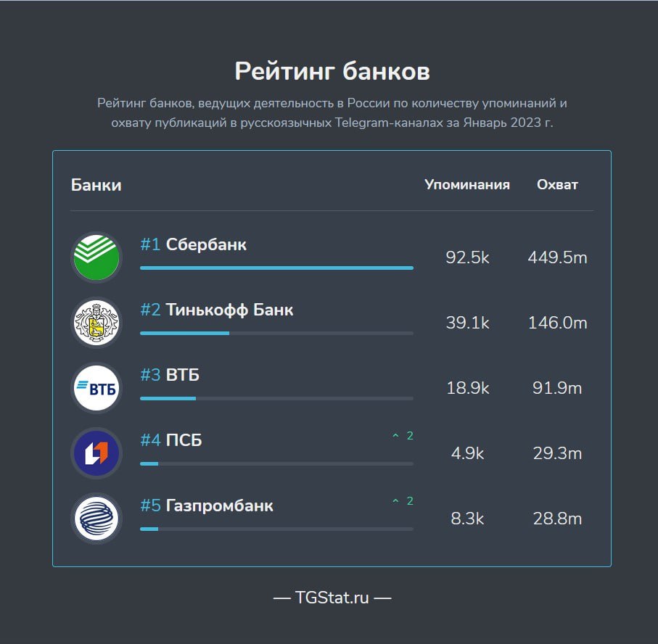Image resolution: width=658 pixels, height=644 pixels.
Task: Click the Банки column header
Action: (x=96, y=185)
